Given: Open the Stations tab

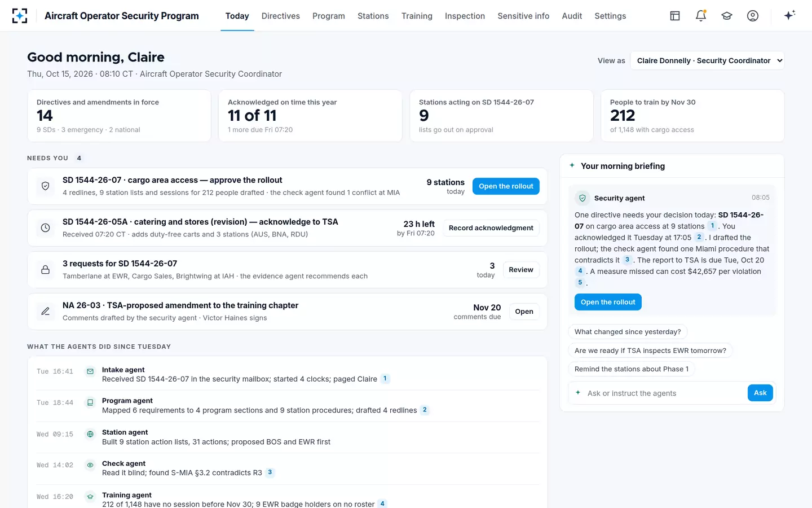Looking at the screenshot, I should (373, 16).
